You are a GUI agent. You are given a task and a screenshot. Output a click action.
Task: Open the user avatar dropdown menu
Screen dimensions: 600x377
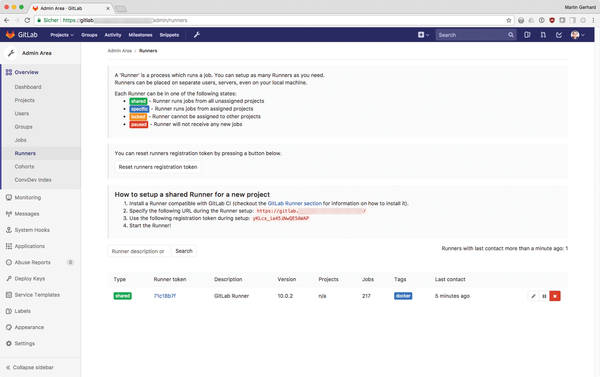[577, 35]
